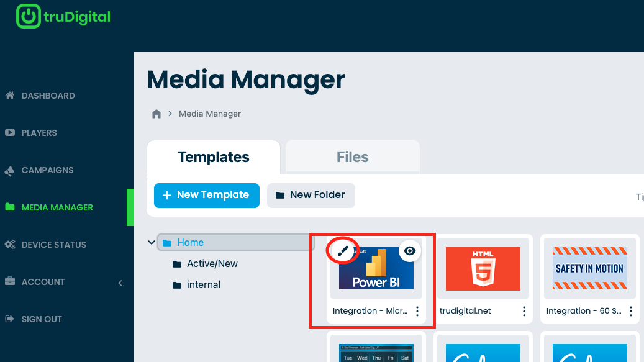The height and width of the screenshot is (362, 644).
Task: Edit the Power BI template with brush icon
Action: tap(343, 251)
